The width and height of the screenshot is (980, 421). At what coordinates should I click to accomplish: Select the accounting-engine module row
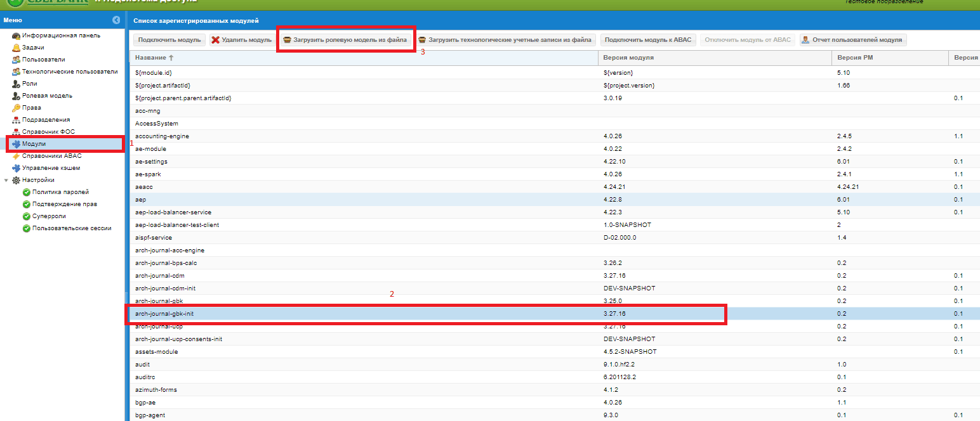pos(162,136)
